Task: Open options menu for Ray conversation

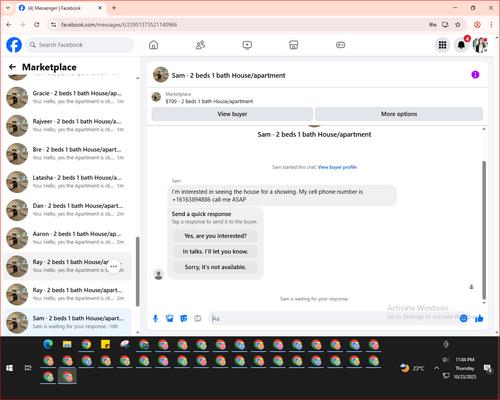Action: [x=114, y=266]
